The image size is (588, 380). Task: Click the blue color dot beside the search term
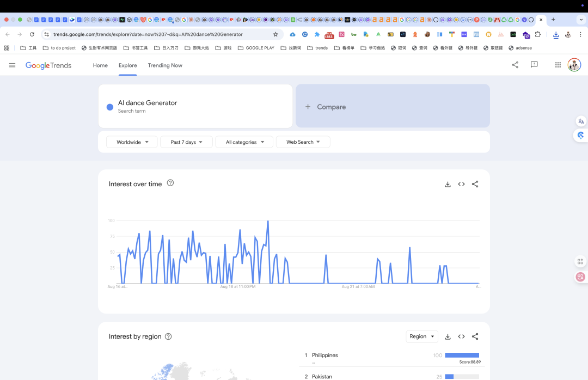110,107
